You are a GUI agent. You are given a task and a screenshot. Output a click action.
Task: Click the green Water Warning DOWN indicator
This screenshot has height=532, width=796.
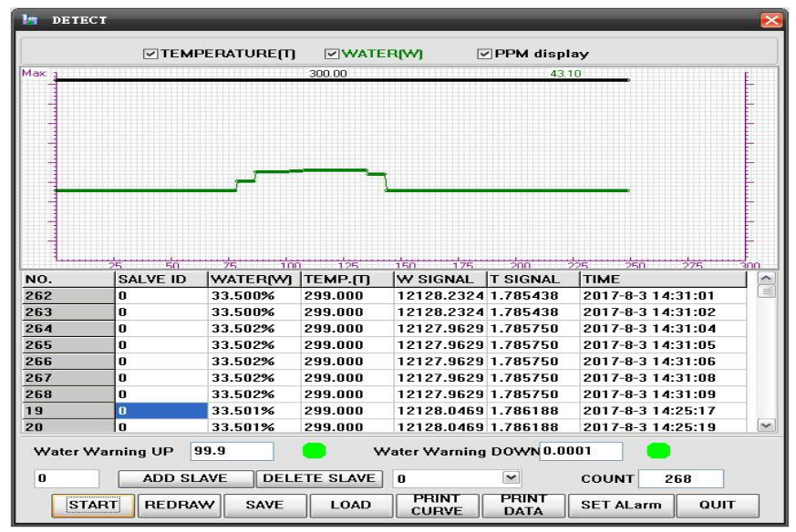[x=657, y=451]
